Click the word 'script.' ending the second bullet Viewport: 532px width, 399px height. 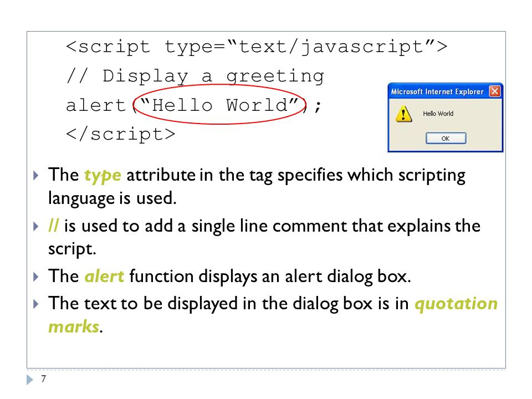click(x=72, y=250)
